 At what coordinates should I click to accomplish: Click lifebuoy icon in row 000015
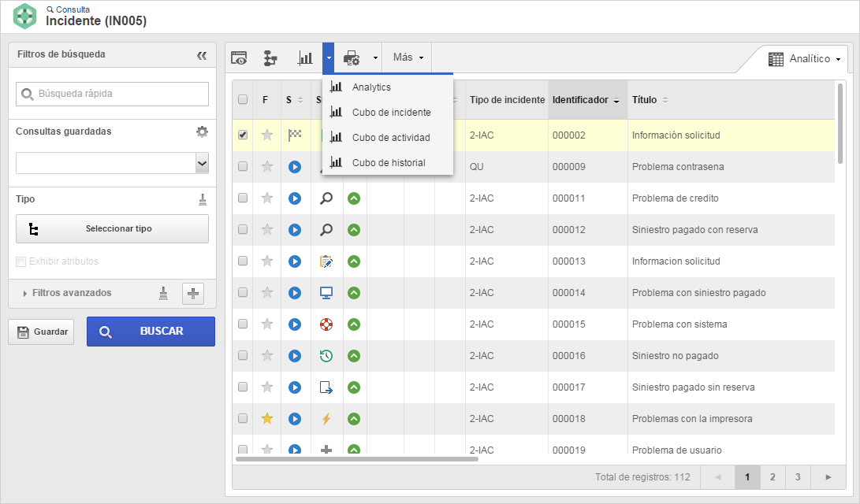[326, 324]
